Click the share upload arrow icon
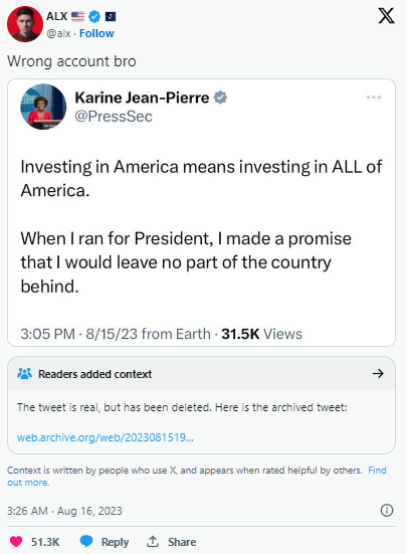Screen dimensions: 408x554 [x=153, y=541]
